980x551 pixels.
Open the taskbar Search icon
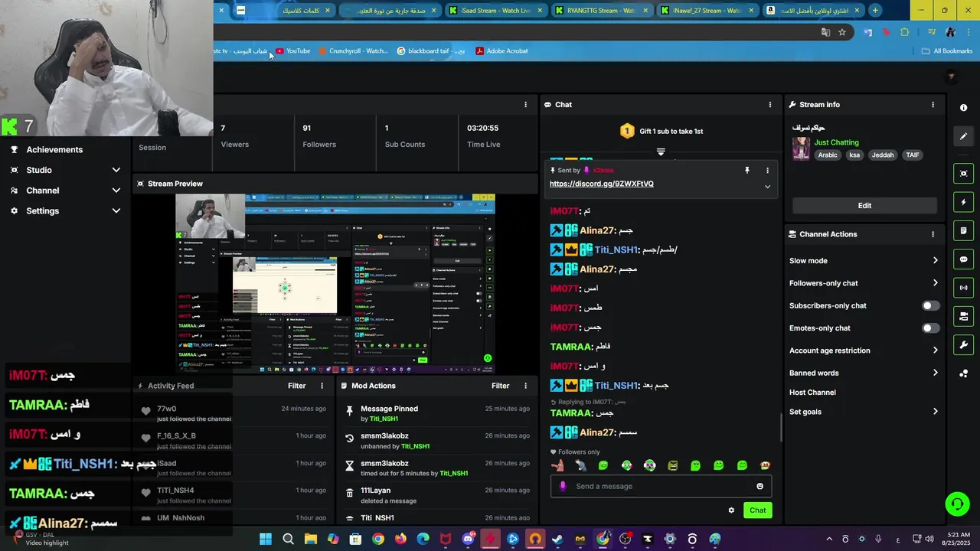pos(288,539)
